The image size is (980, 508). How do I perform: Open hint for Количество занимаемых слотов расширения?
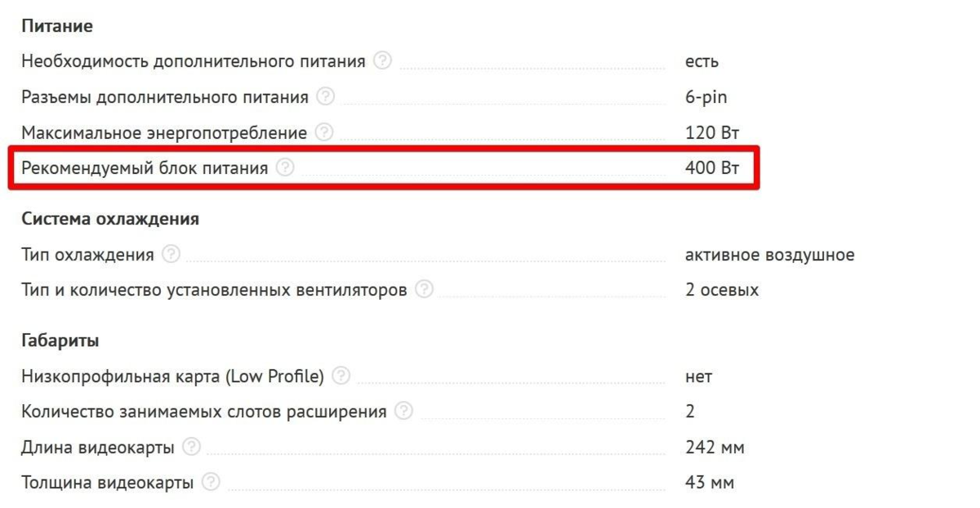pyautogui.click(x=403, y=412)
